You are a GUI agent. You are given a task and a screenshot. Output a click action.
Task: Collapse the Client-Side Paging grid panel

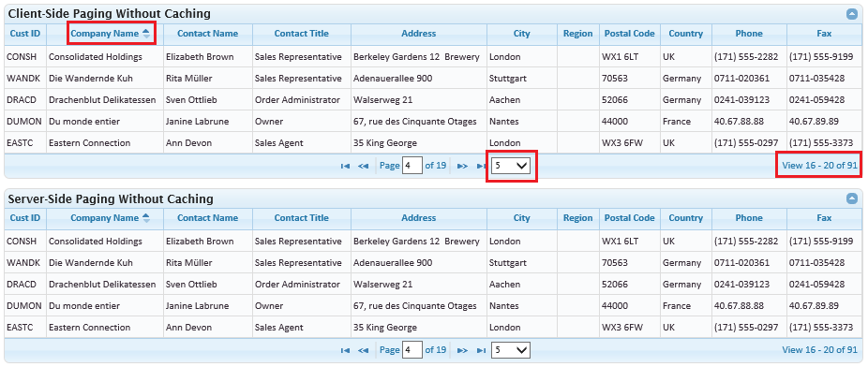click(x=852, y=14)
